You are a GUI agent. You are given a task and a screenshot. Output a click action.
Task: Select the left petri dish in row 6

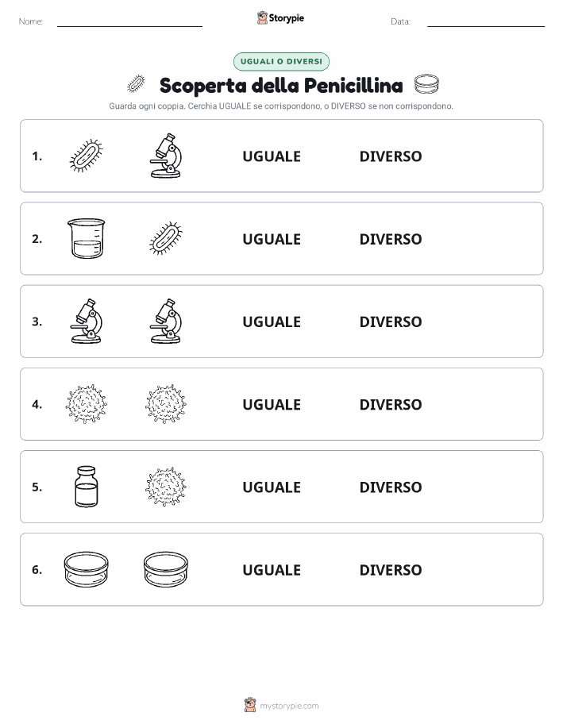86,569
